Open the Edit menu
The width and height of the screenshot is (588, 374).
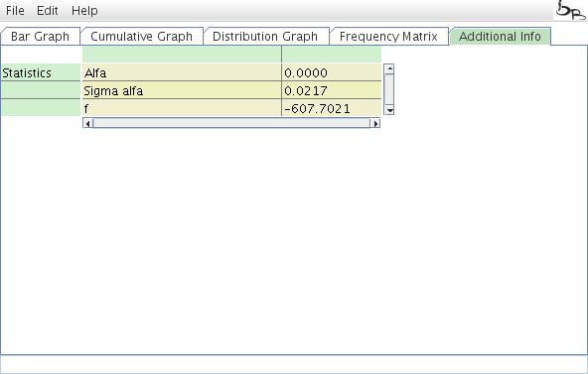coord(48,11)
